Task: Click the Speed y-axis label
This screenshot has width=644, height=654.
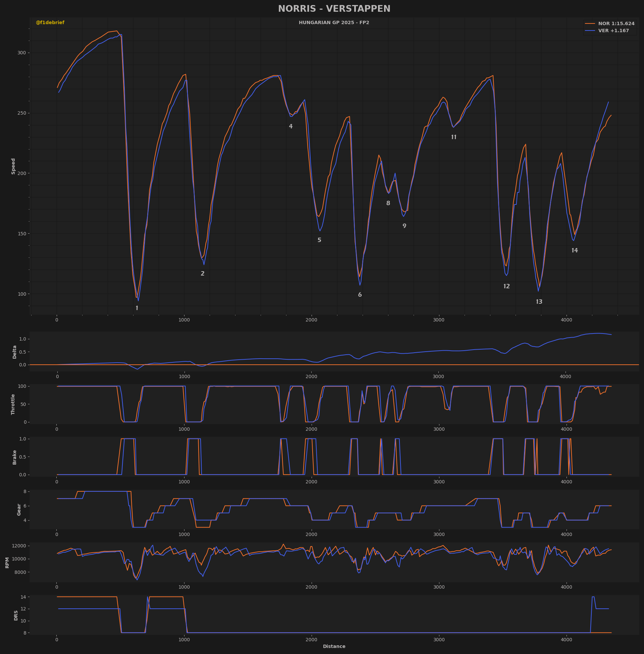Action: coord(13,166)
